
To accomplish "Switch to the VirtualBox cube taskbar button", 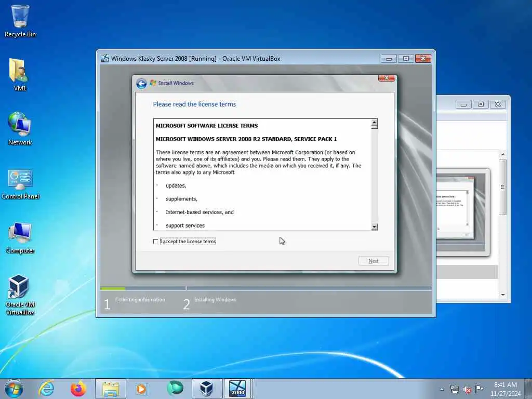I will coord(207,389).
